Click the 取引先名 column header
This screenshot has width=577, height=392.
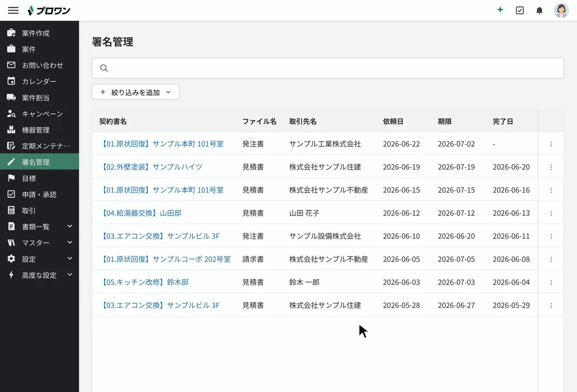pyautogui.click(x=303, y=122)
